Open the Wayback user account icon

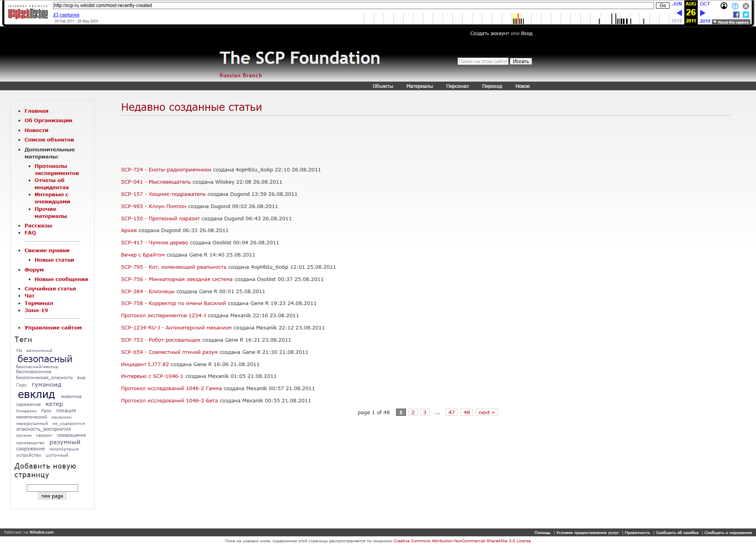click(724, 6)
